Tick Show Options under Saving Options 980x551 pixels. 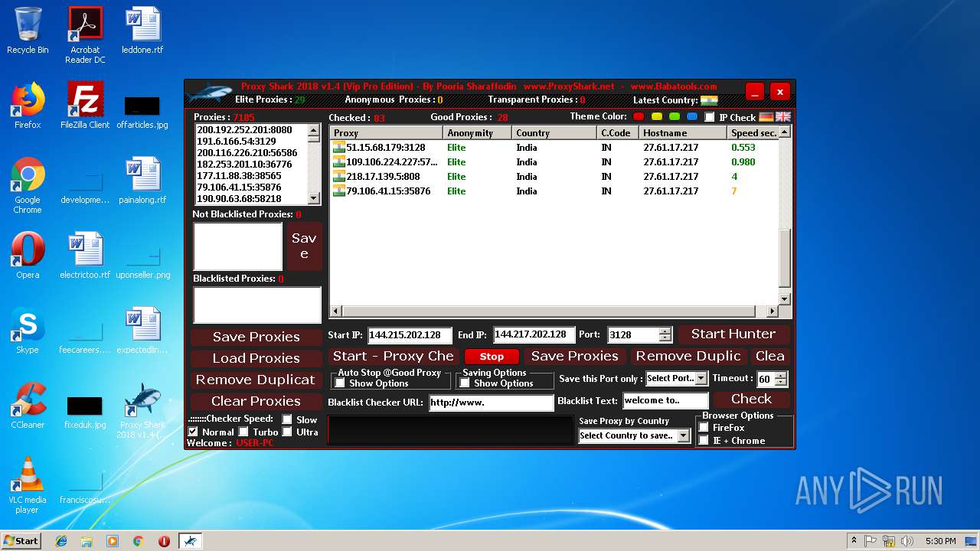tap(465, 383)
